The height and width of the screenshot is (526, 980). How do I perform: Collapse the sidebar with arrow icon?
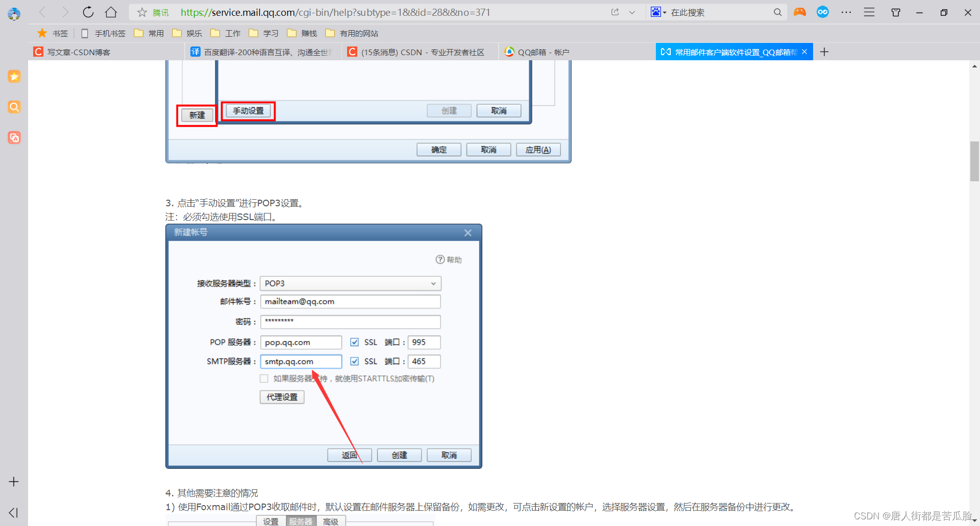click(14, 513)
